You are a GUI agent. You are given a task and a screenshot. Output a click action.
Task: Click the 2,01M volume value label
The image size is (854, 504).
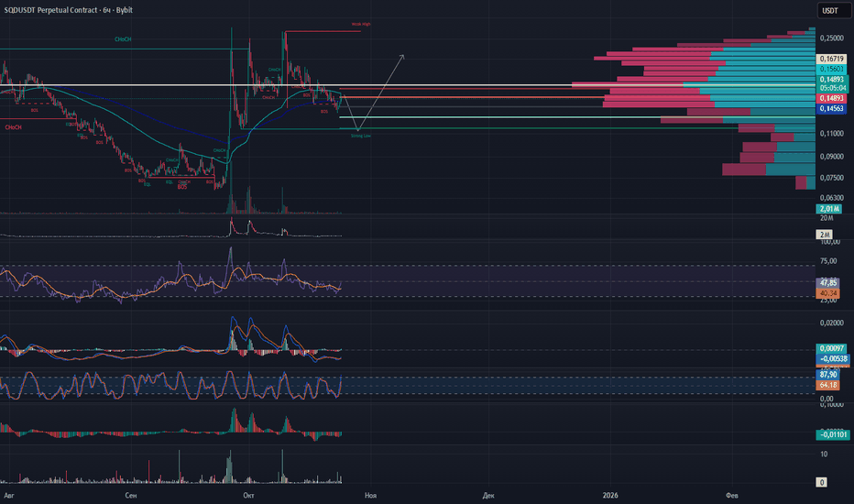(829, 209)
